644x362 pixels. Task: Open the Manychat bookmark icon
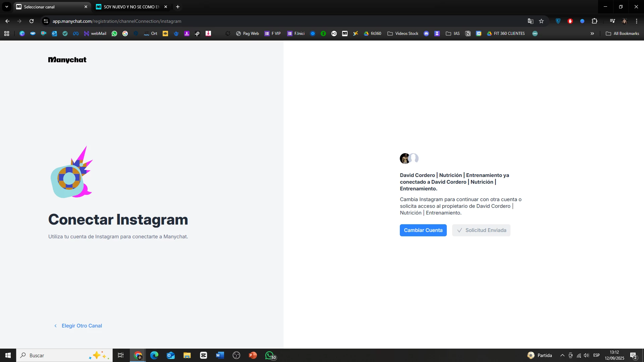345,34
